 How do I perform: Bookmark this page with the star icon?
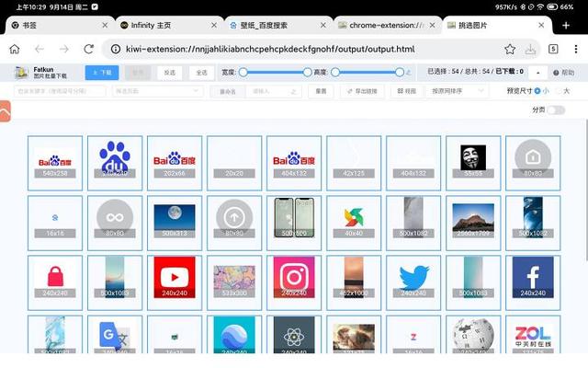(510, 49)
